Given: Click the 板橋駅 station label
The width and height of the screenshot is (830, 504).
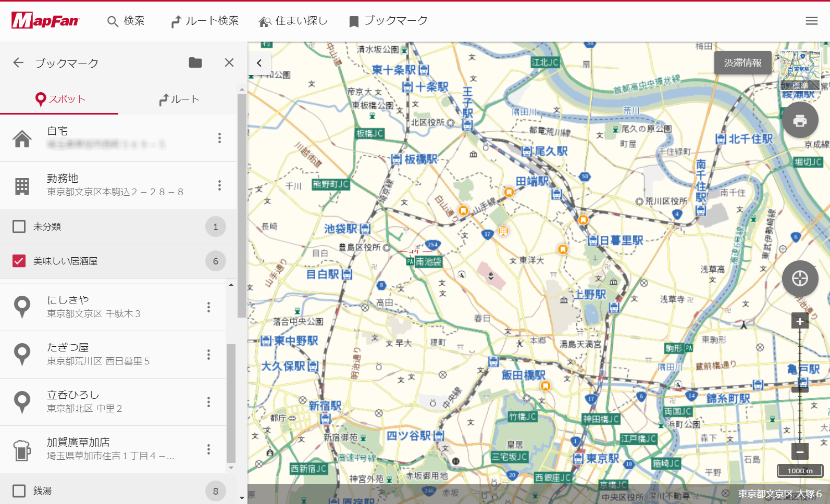Looking at the screenshot, I should [421, 159].
